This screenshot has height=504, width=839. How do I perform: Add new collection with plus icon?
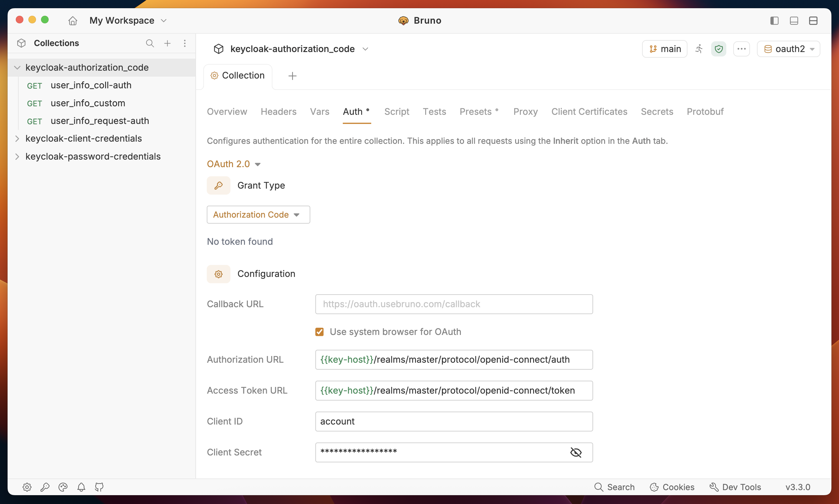pos(168,43)
